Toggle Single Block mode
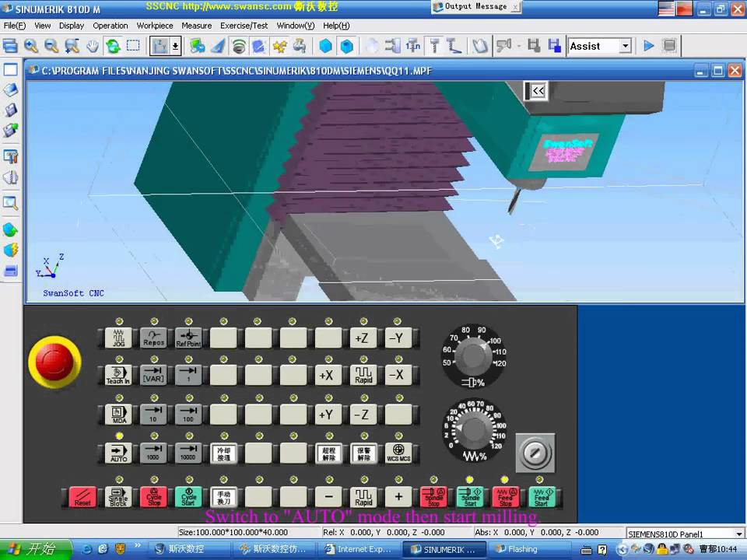Image resolution: width=747 pixels, height=560 pixels. pyautogui.click(x=118, y=497)
